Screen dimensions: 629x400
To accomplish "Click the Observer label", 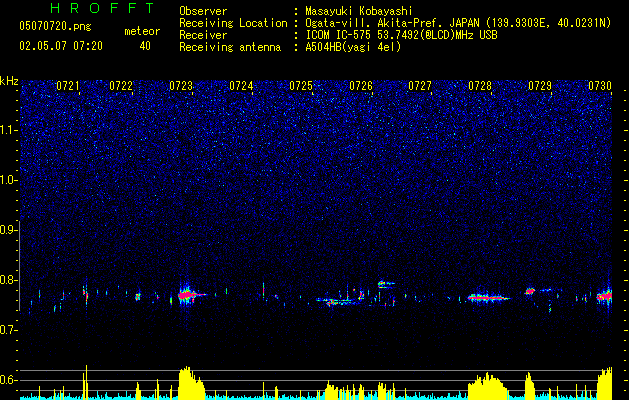I will [x=203, y=11].
